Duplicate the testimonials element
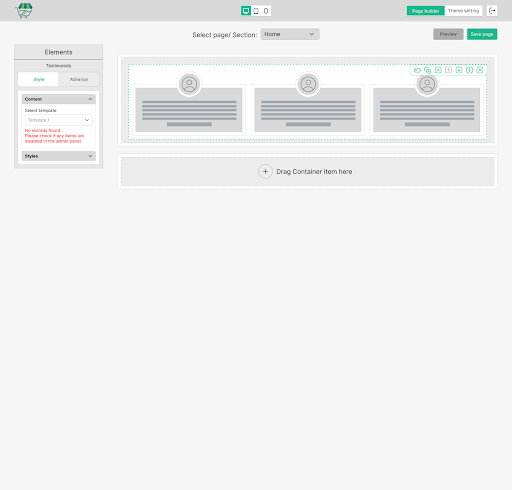 (427, 70)
